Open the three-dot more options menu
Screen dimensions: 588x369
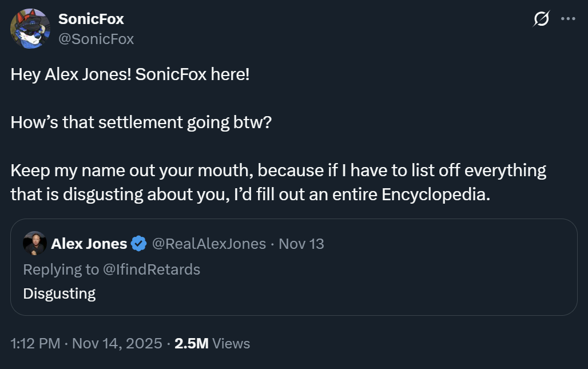point(568,19)
